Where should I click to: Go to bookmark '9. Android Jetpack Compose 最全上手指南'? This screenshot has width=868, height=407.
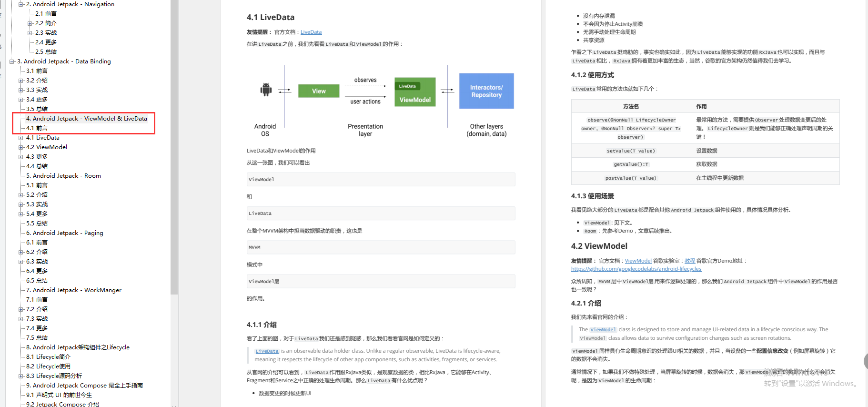coord(84,386)
